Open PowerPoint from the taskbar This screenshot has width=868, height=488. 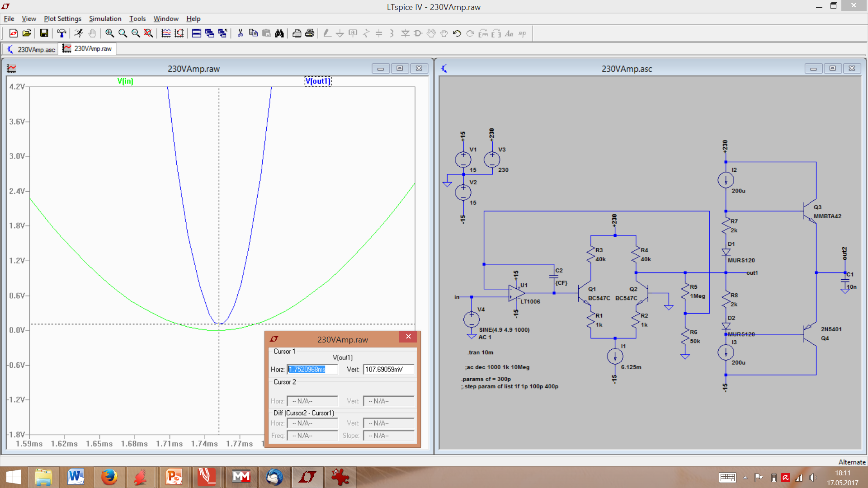click(174, 477)
